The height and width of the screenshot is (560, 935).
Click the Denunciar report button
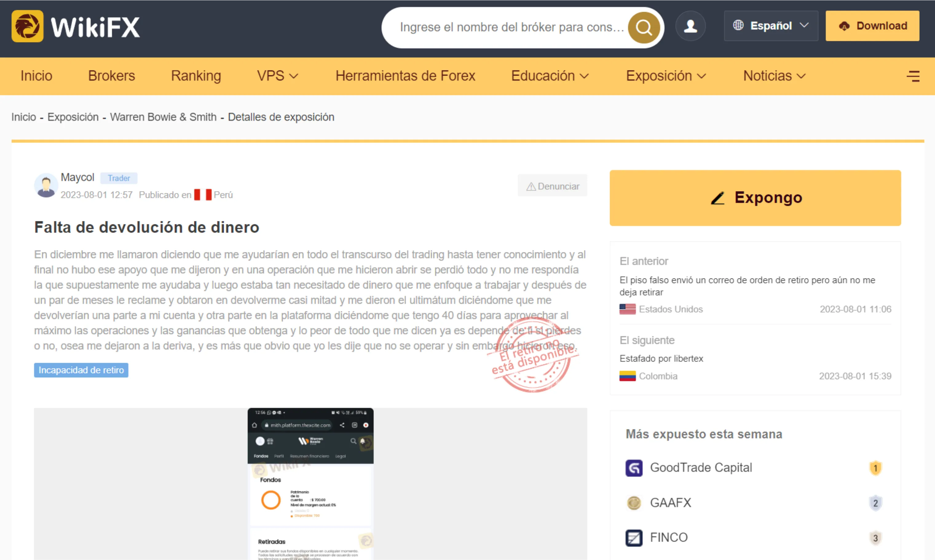(x=552, y=186)
